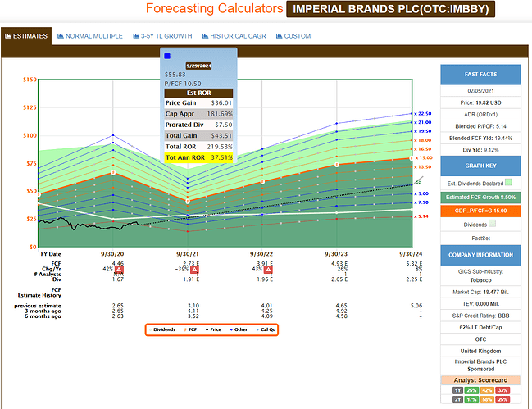Toggle the Price legend entry
Screen dimensions: 532x409
[213, 329]
